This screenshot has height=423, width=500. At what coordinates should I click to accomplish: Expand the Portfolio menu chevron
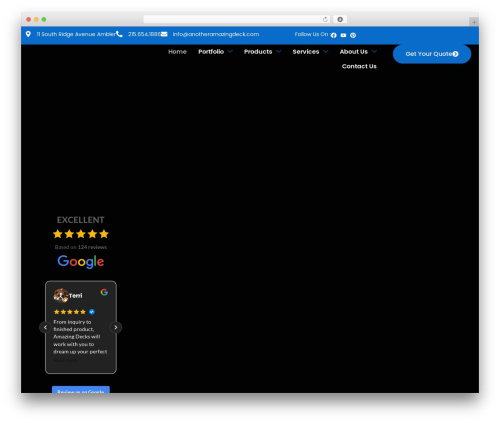230,51
